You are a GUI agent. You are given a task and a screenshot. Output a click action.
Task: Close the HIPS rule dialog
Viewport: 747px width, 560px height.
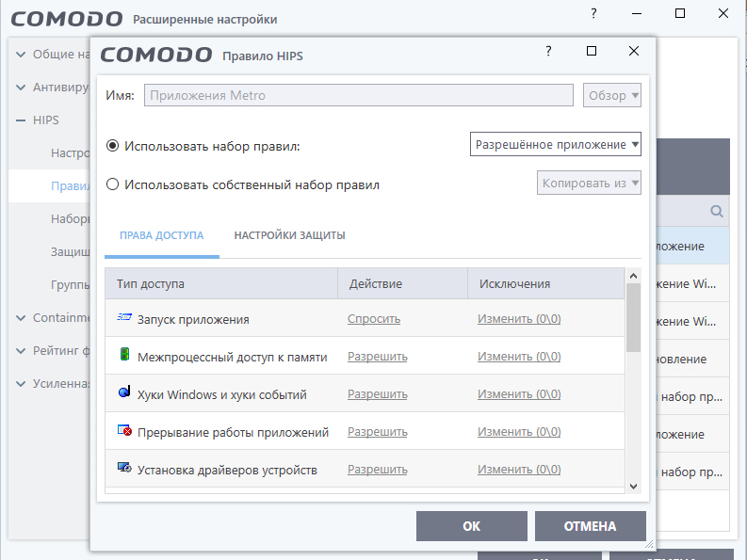pyautogui.click(x=634, y=51)
